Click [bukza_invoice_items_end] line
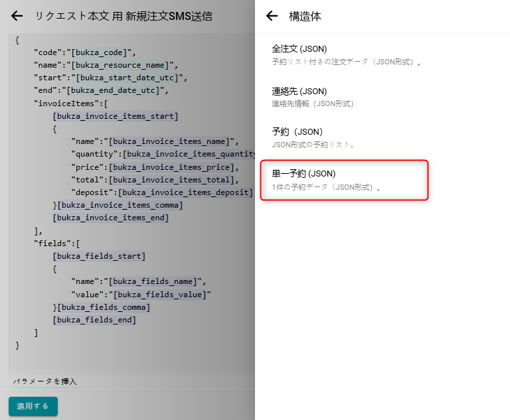510x420 pixels. [x=111, y=218]
